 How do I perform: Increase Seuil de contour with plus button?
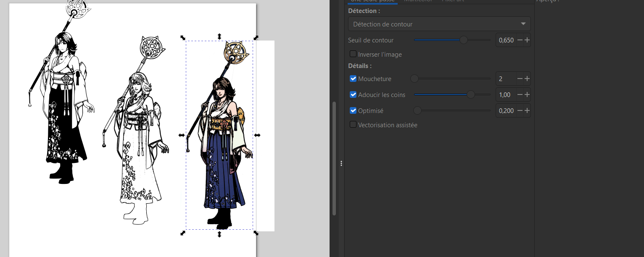point(527,40)
